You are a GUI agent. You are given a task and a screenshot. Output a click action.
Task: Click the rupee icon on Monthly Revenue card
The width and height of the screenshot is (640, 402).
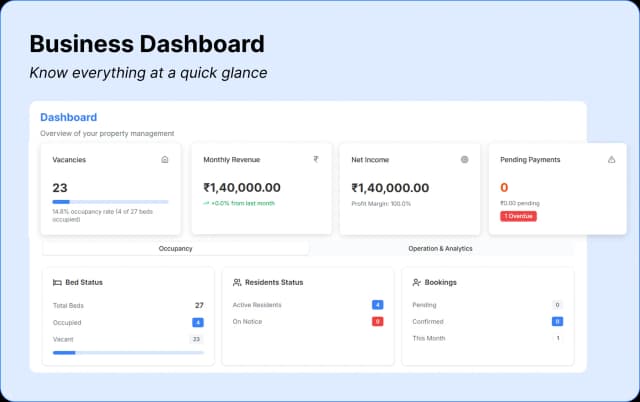coord(315,159)
